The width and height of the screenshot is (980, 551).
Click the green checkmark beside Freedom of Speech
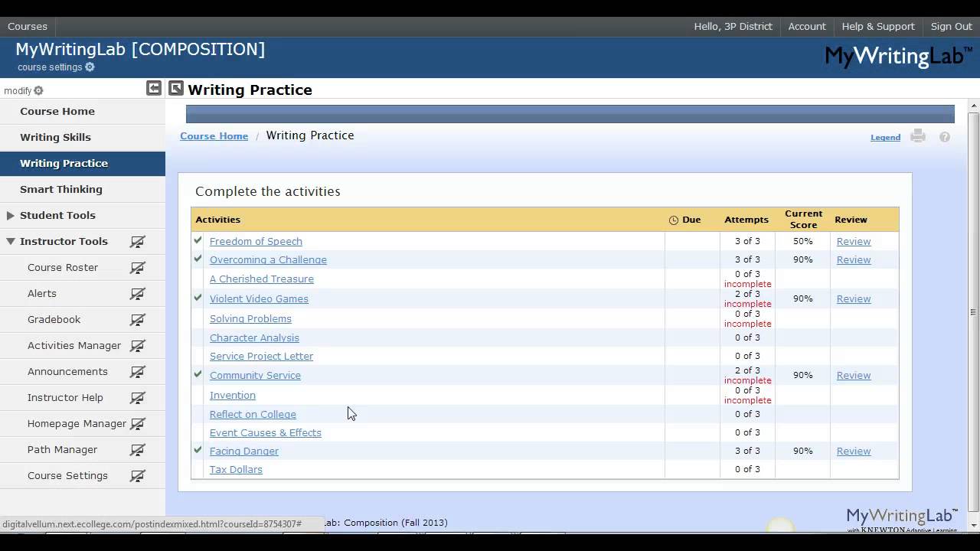tap(198, 240)
